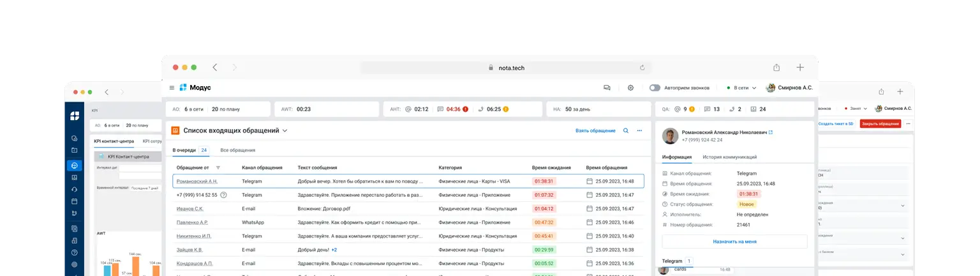Open a new tab with the plus icon
The height and width of the screenshot is (276, 980).
tap(800, 67)
